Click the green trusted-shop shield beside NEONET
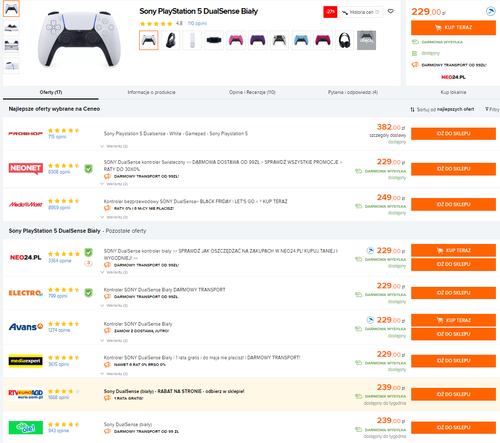This screenshot has width=500, height=443. (88, 169)
